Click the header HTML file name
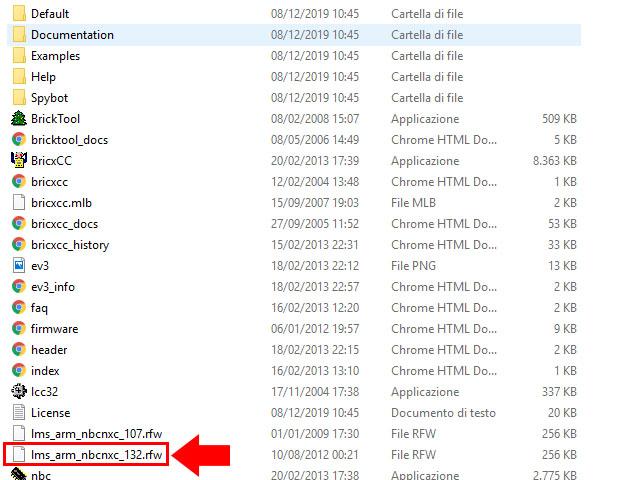This screenshot has width=640, height=480. pyautogui.click(x=49, y=350)
